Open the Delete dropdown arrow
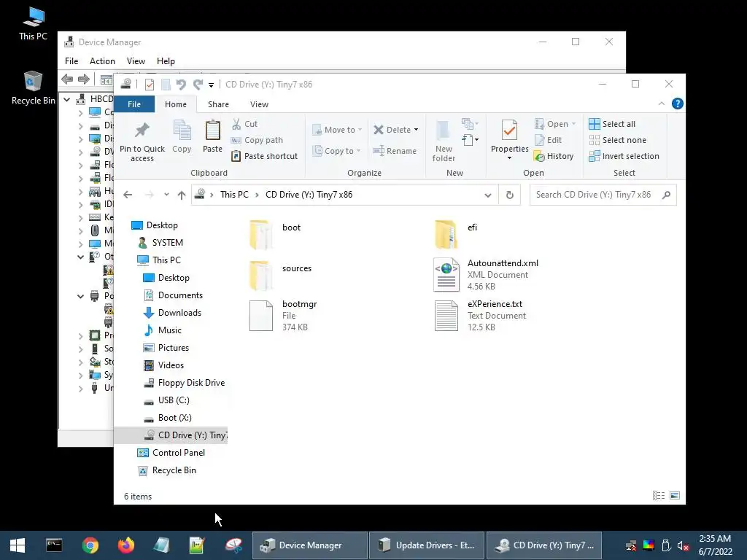747x560 pixels. [417, 130]
